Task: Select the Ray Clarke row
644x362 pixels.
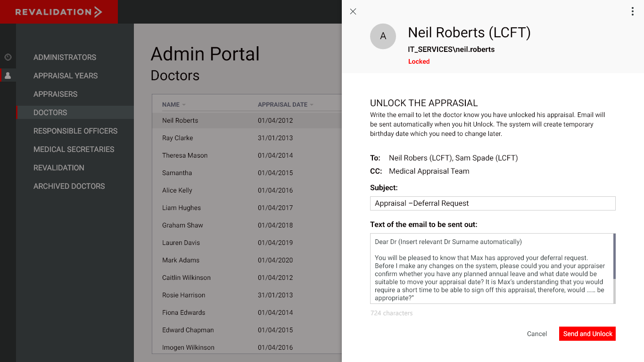Action: point(247,138)
